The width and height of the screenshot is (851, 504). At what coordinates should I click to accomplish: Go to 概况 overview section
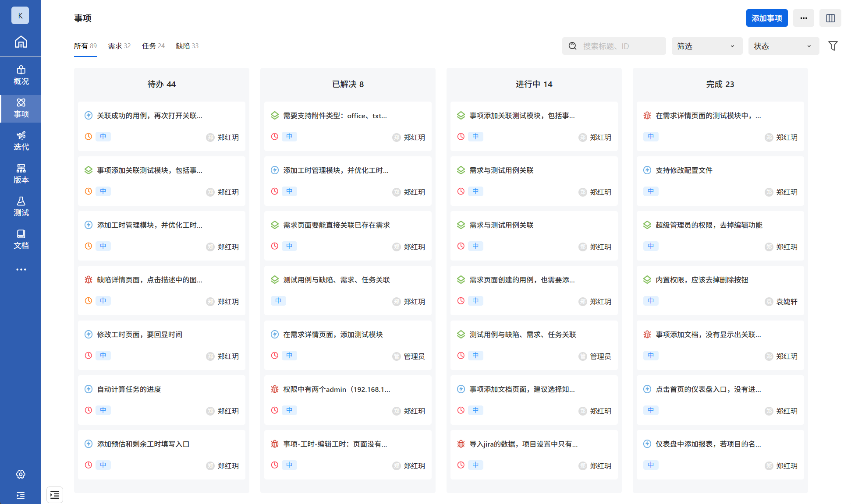21,75
